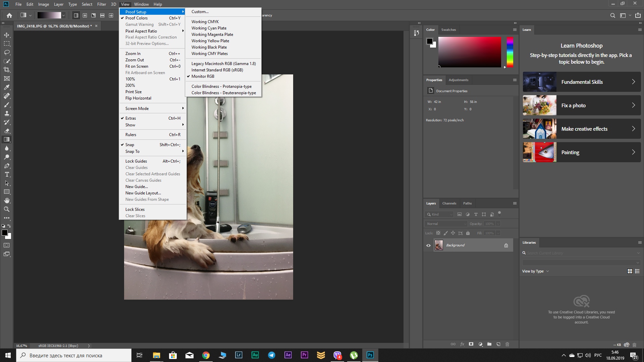
Task: Open the Kind filter dropdown in Layers panel
Action: point(439,214)
